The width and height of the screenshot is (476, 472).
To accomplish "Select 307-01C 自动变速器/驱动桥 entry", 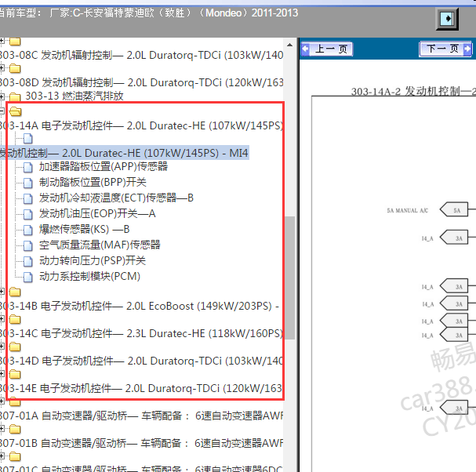I will point(141,469).
